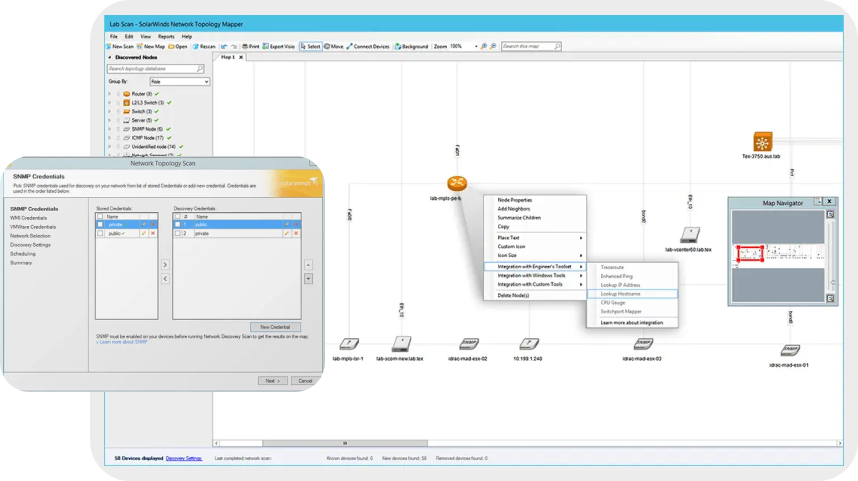Open a map via the Open icon
The width and height of the screenshot is (858, 481).
point(171,47)
